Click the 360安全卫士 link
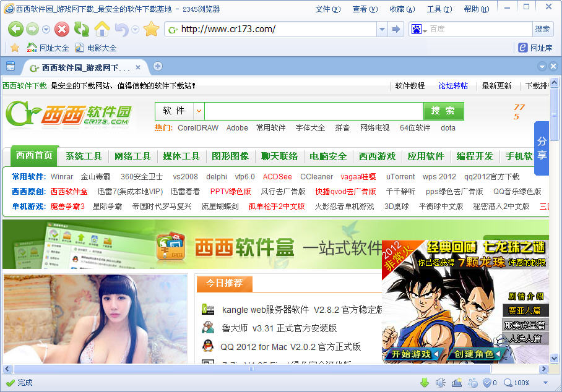The height and width of the screenshot is (392, 562). 142,176
